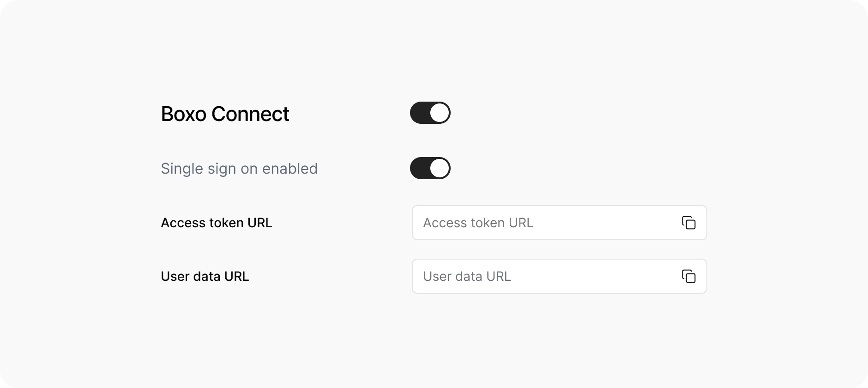The height and width of the screenshot is (388, 868).
Task: Copy the User data URL value
Action: click(x=688, y=276)
